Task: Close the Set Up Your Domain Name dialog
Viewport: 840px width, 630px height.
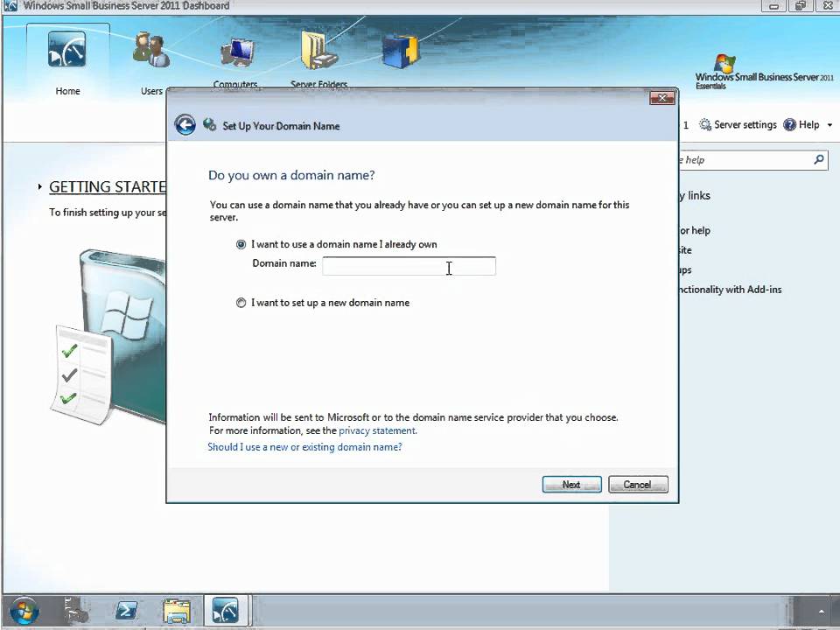Action: click(x=662, y=98)
